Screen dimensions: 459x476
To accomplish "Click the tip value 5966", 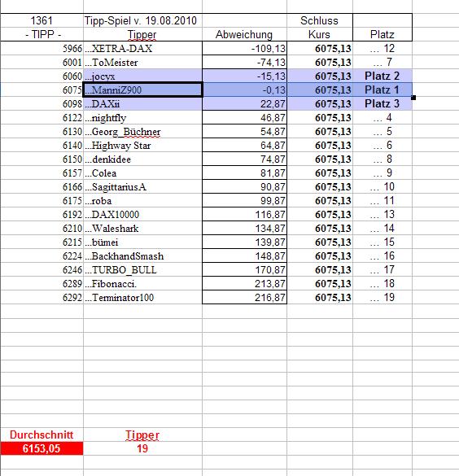I will (42, 48).
